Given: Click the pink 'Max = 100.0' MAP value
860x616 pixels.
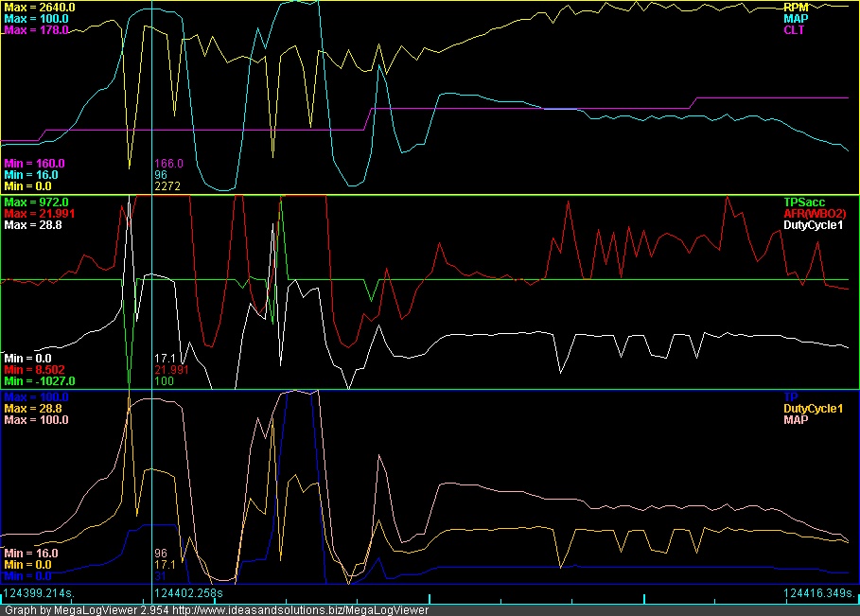Looking at the screenshot, I should (x=36, y=420).
